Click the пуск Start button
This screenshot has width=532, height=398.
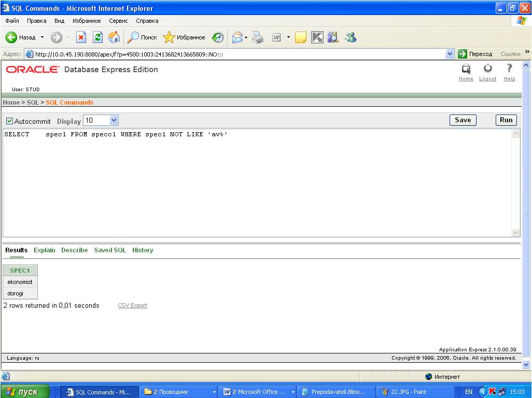click(x=24, y=392)
